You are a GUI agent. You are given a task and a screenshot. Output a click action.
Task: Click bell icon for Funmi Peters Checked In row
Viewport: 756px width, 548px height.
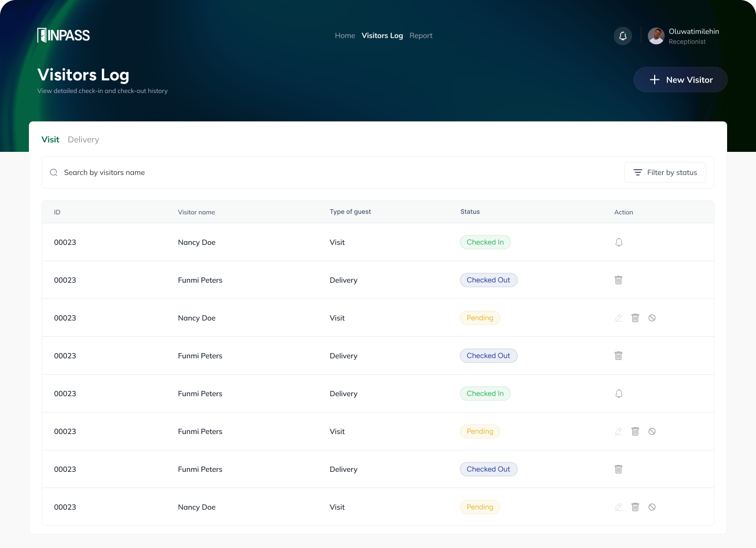click(619, 394)
